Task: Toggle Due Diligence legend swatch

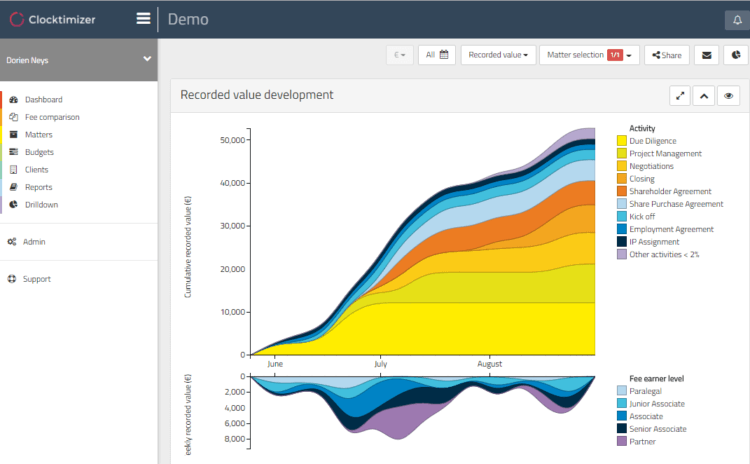Action: tap(622, 141)
